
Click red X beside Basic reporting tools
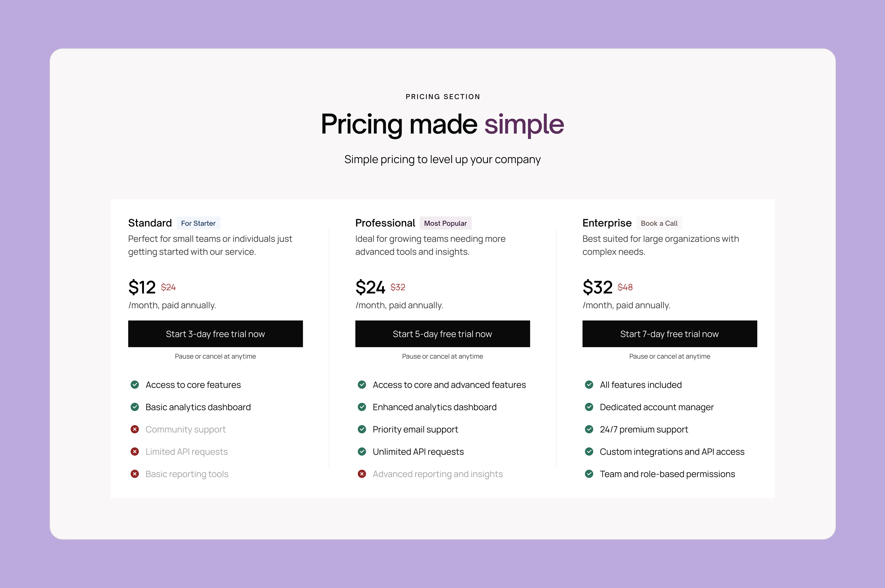pos(135,474)
